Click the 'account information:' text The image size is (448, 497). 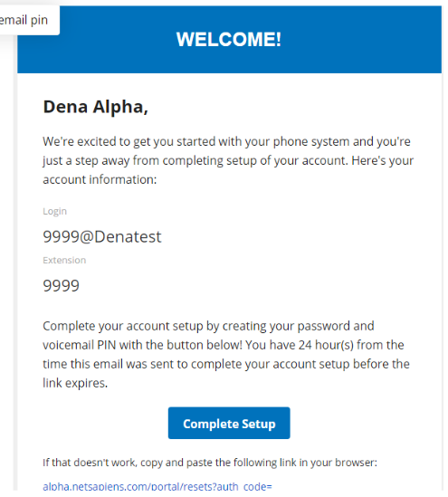(x=100, y=180)
